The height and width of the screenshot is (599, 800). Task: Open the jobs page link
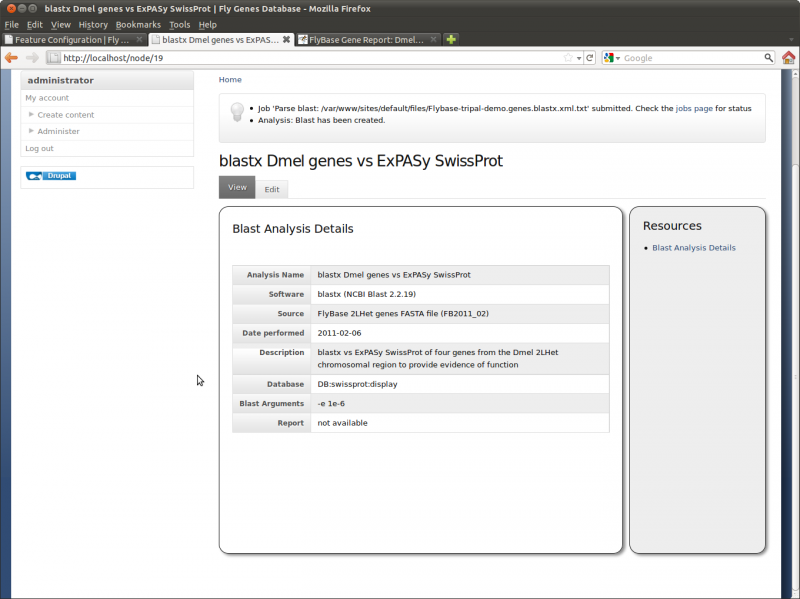(694, 108)
